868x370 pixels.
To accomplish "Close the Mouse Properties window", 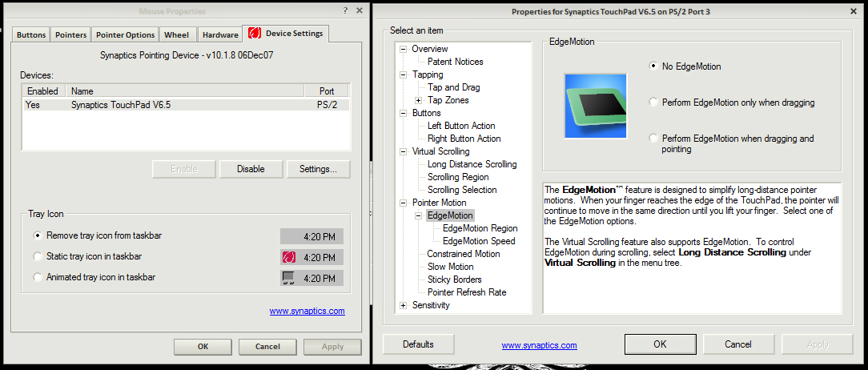I will [360, 10].
